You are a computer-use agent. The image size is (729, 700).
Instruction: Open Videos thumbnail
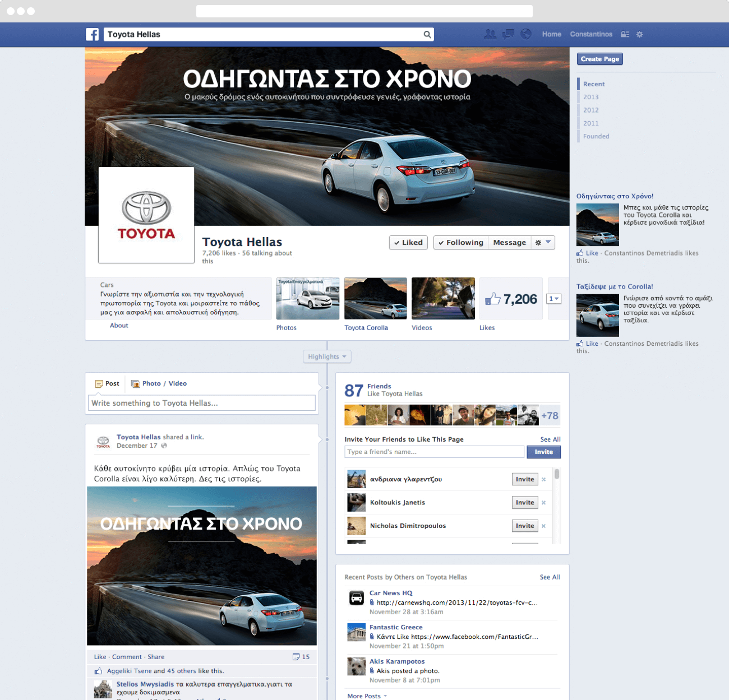[443, 299]
